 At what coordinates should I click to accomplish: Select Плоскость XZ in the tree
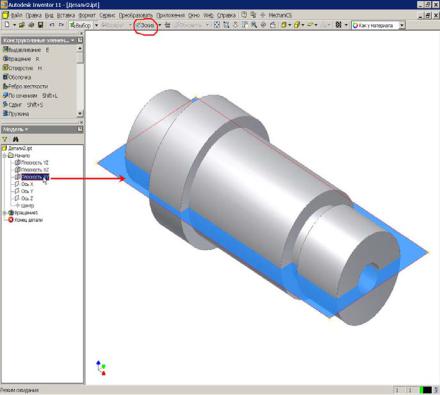(x=32, y=170)
